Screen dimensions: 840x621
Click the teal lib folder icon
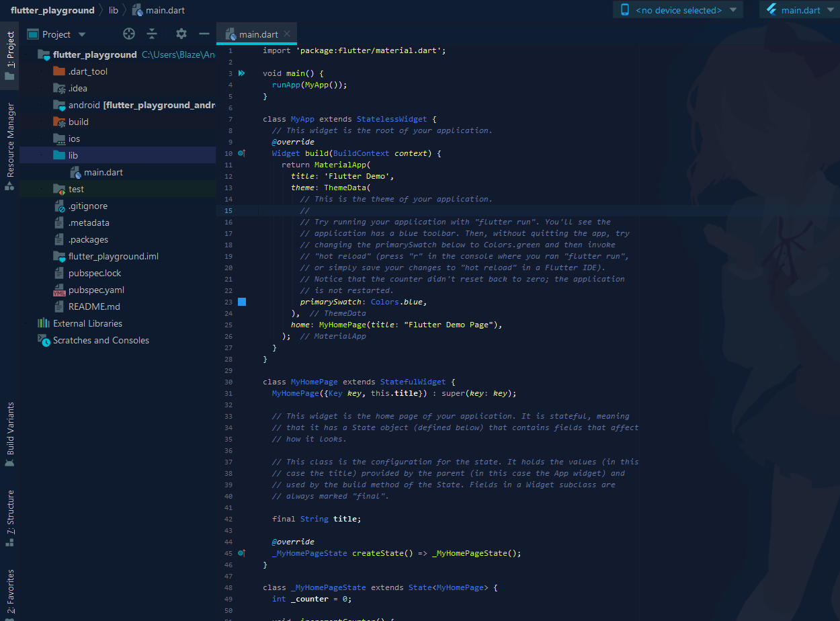(x=59, y=155)
